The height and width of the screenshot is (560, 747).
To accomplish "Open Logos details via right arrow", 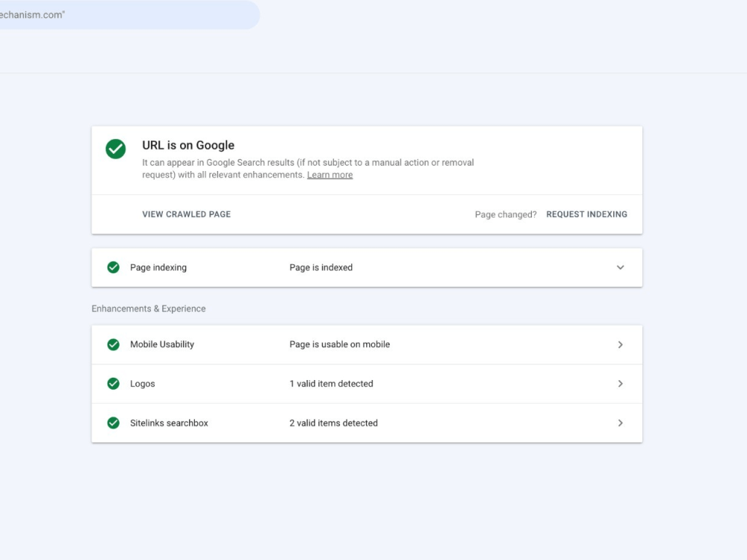I will tap(620, 384).
